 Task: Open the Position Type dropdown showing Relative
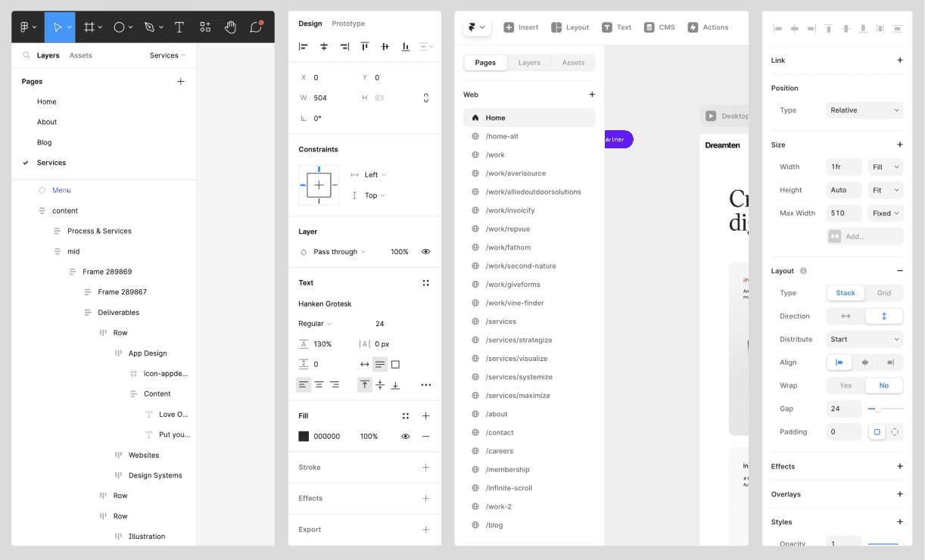864,110
